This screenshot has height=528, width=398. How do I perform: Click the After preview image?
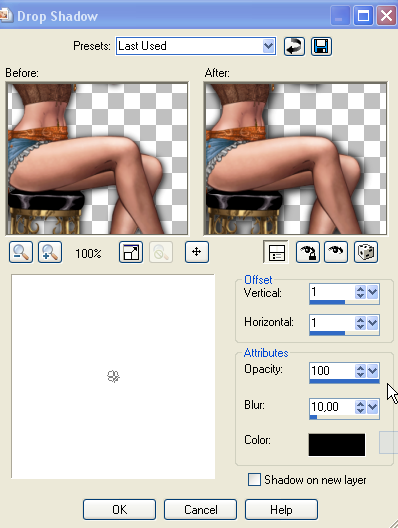(295, 159)
